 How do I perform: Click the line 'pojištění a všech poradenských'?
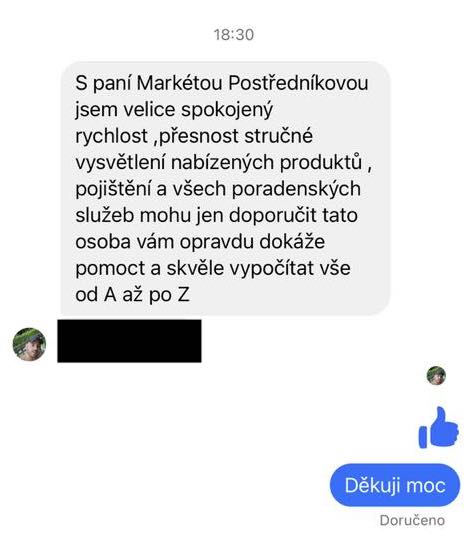(218, 189)
